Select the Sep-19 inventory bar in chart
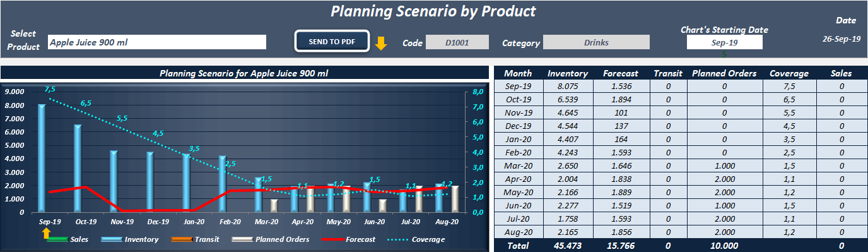This screenshot has width=868, height=252. click(x=42, y=158)
